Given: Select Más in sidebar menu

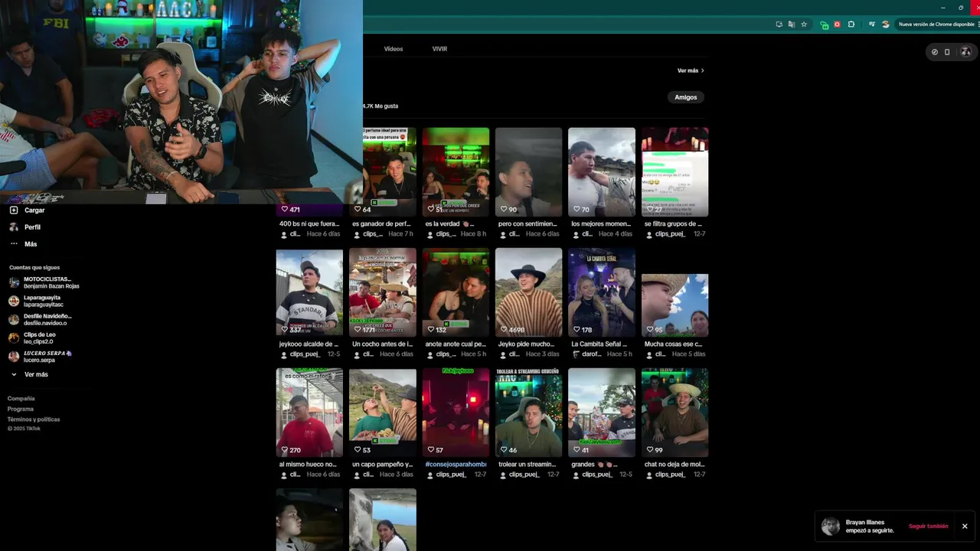Looking at the screenshot, I should pos(31,244).
